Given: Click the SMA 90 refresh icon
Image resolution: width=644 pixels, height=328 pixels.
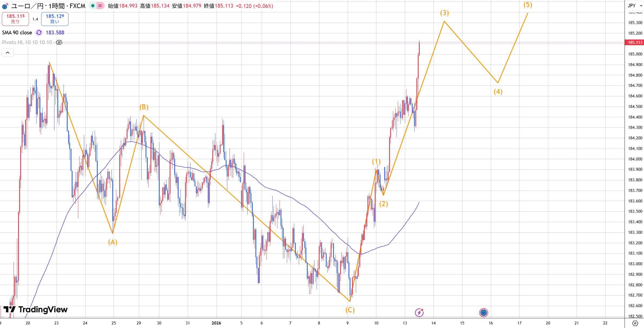Looking at the screenshot, I should [39, 32].
